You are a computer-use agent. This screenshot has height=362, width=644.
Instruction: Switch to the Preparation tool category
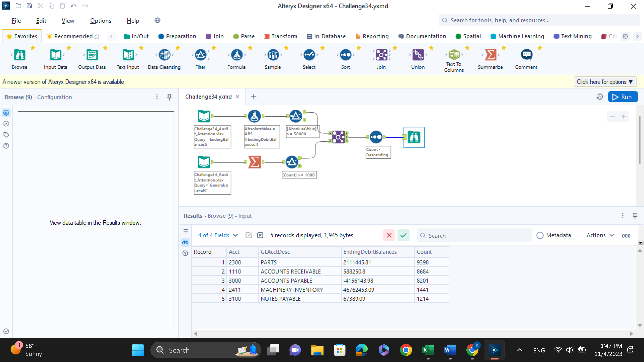tap(177, 37)
